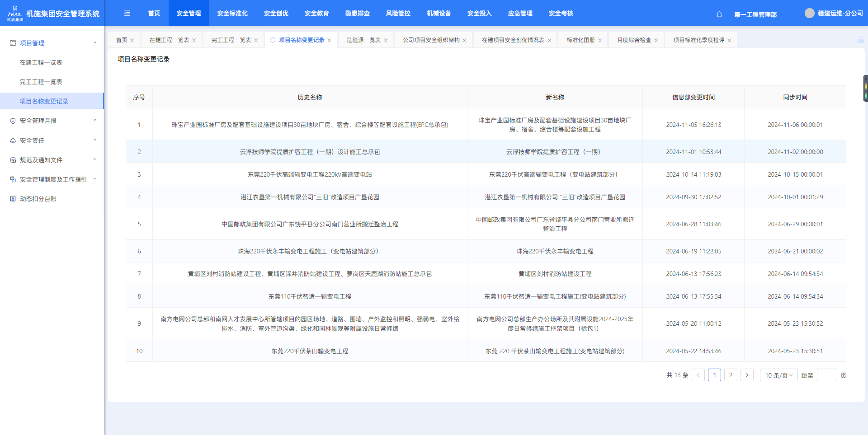Screen dimensions: 868x435
Task: Close the 月度综合检查 tab
Action: click(656, 40)
